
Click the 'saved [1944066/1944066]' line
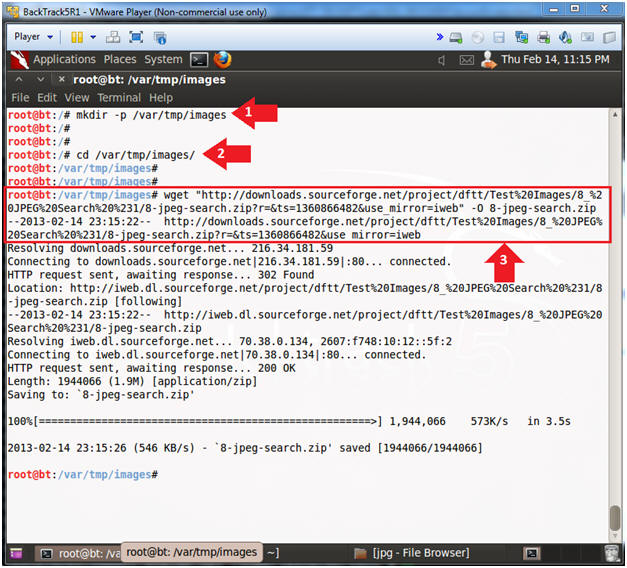[x=245, y=448]
